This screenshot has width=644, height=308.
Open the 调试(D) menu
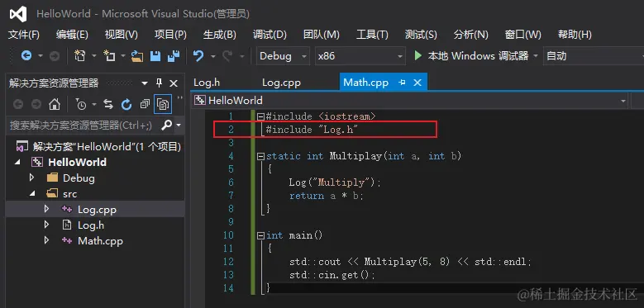pos(270,35)
